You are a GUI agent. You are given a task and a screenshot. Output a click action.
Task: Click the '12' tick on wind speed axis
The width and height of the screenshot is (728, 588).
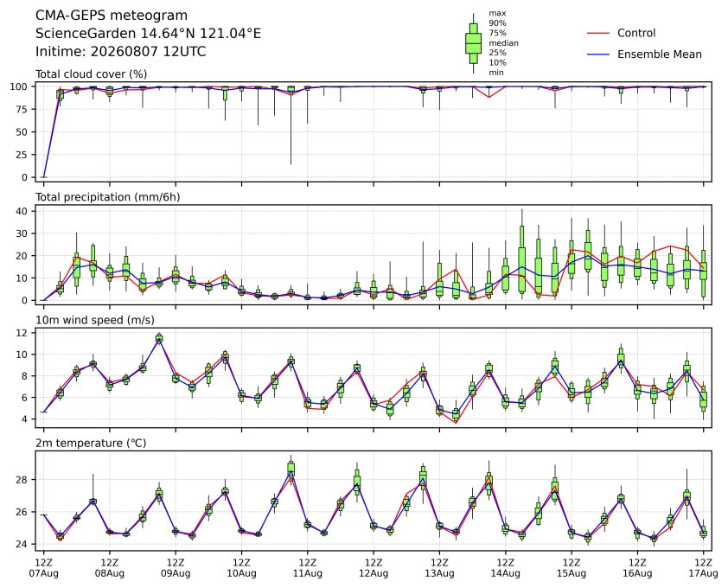click(22, 333)
